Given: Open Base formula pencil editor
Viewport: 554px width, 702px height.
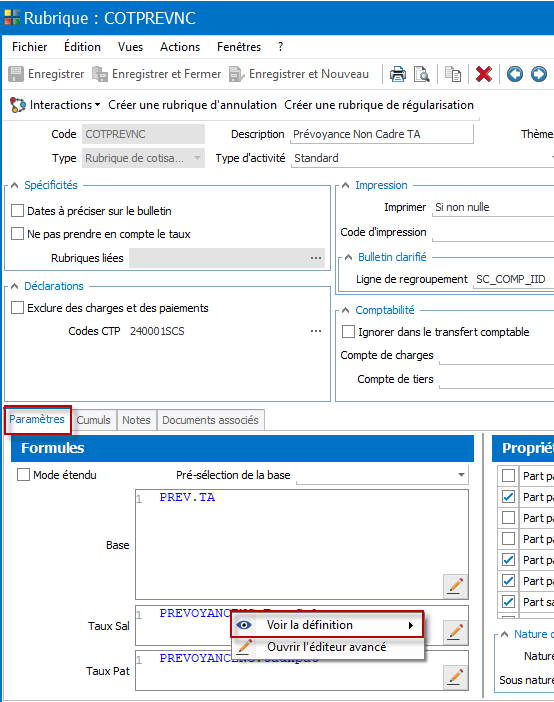Looking at the screenshot, I should (x=455, y=586).
